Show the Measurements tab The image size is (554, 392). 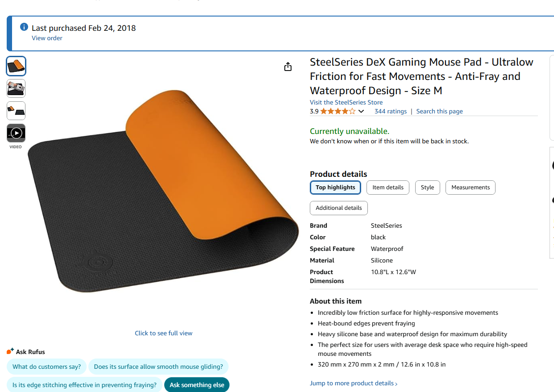471,188
